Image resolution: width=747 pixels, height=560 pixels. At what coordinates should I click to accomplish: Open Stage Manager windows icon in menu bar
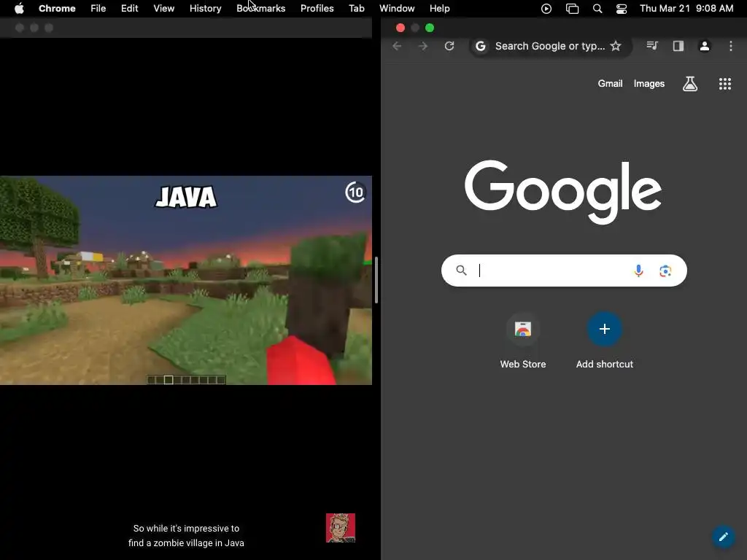tap(572, 9)
